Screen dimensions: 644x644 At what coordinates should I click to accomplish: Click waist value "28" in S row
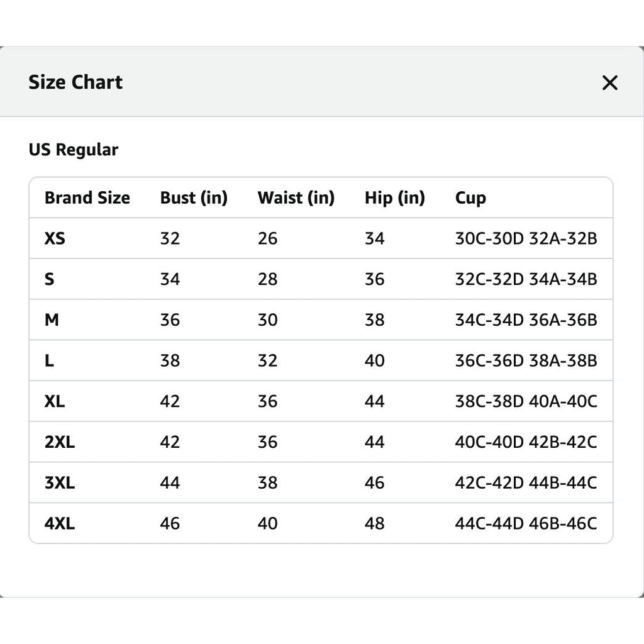(x=268, y=279)
